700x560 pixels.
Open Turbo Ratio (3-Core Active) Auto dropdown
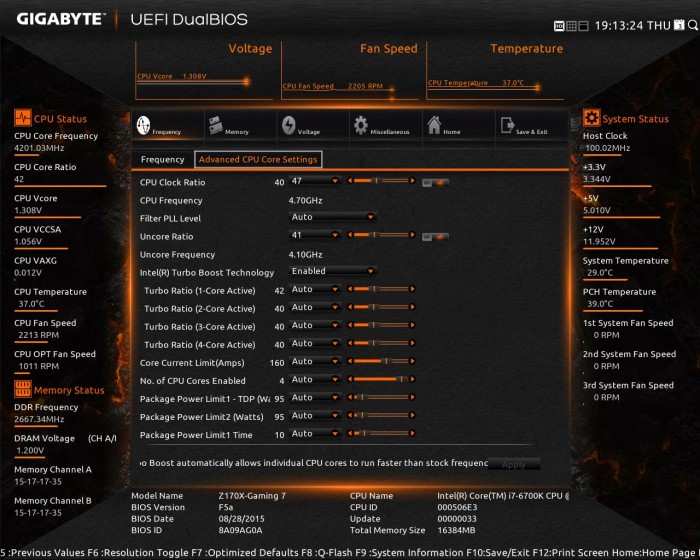pos(315,325)
